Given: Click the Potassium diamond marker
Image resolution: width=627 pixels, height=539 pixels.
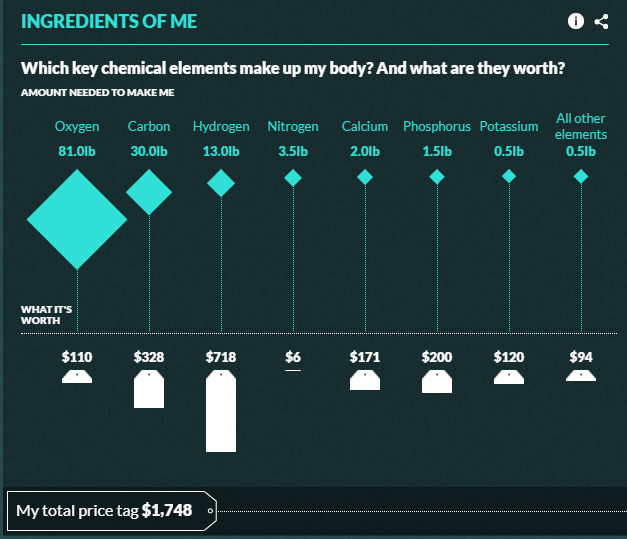Looking at the screenshot, I should (x=509, y=177).
